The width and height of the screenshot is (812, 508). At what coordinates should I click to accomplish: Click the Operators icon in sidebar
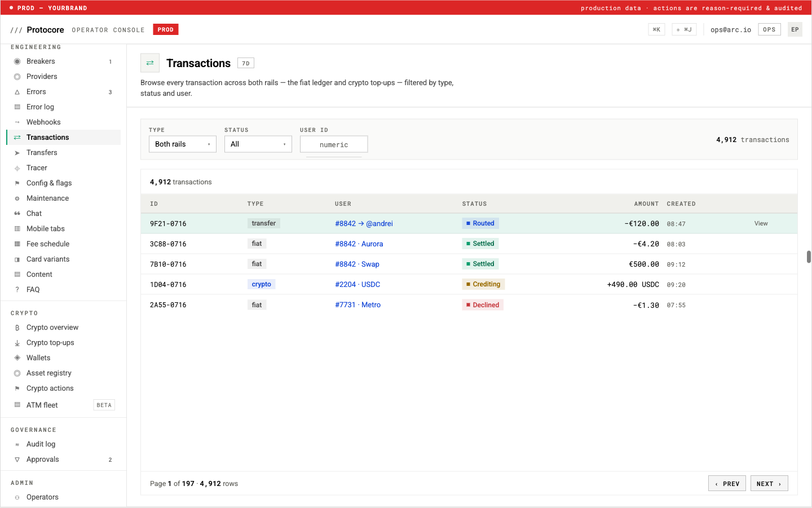(17, 497)
